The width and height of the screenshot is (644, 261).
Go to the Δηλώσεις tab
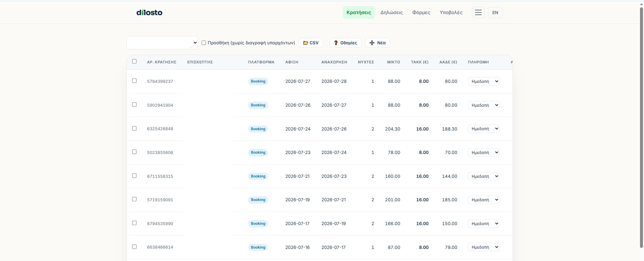(x=391, y=12)
